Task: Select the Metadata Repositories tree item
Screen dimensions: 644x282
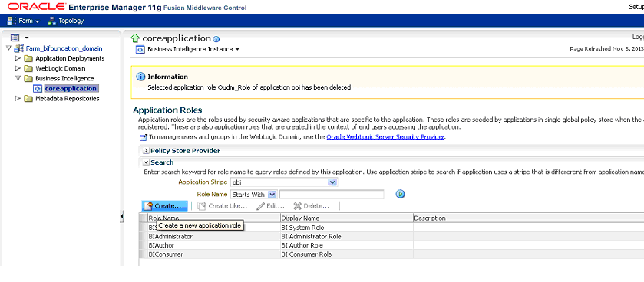Action: 68,98
